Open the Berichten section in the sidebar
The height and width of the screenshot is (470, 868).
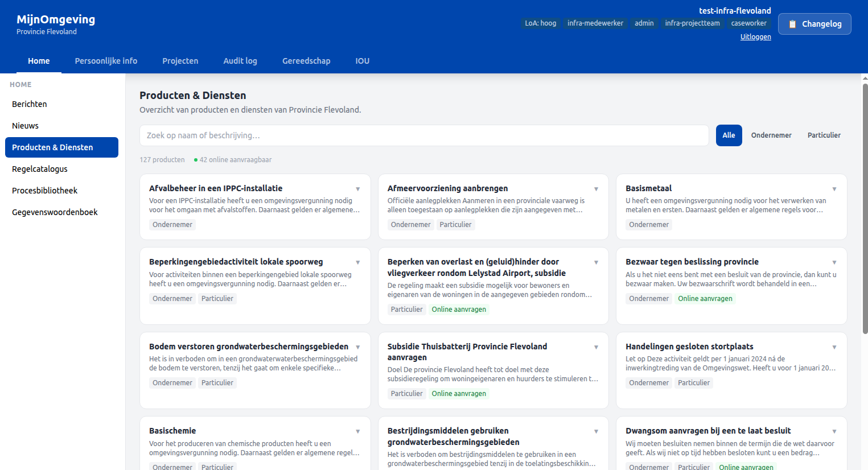click(x=29, y=104)
